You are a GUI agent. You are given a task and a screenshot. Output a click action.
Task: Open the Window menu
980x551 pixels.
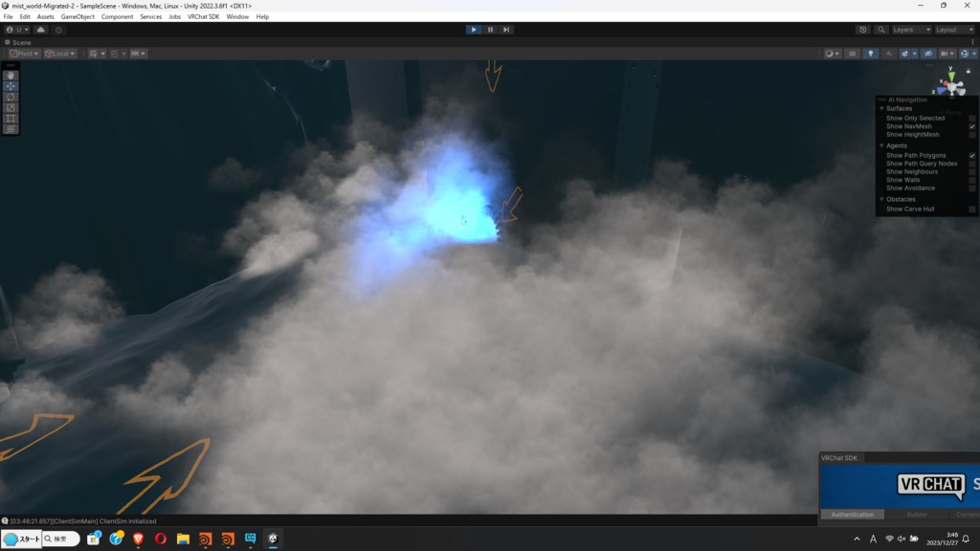[237, 17]
